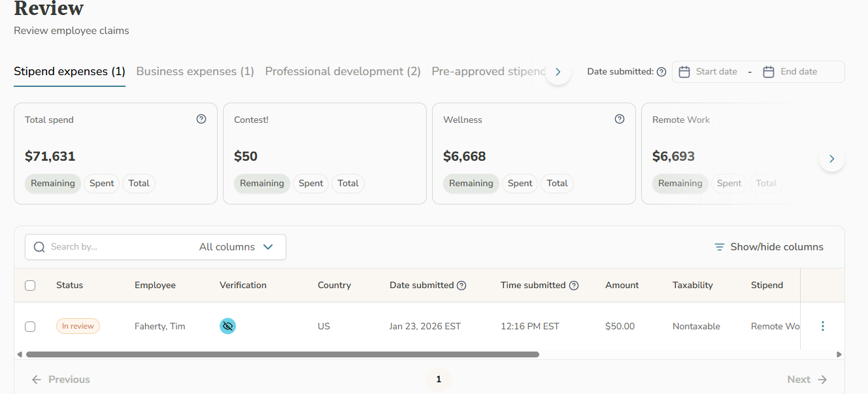
Task: Open the Wellness card help icon
Action: (620, 119)
